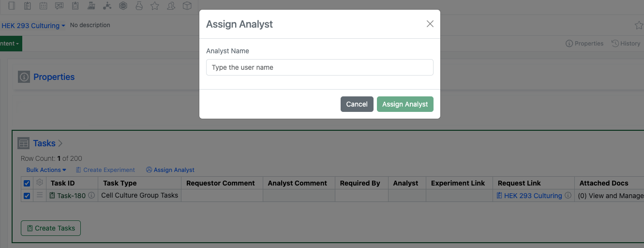Toggle the select-all checkbox in Tasks header
This screenshot has height=248, width=644.
click(27, 183)
